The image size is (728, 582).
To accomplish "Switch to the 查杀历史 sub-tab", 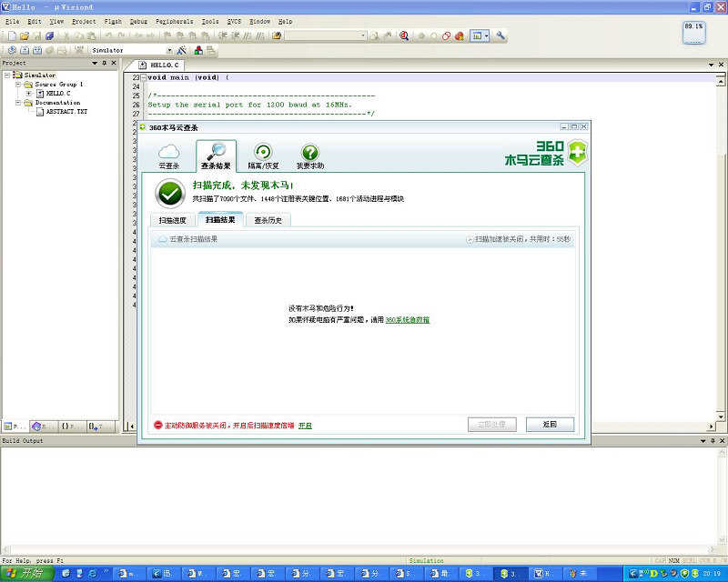I will pyautogui.click(x=268, y=220).
